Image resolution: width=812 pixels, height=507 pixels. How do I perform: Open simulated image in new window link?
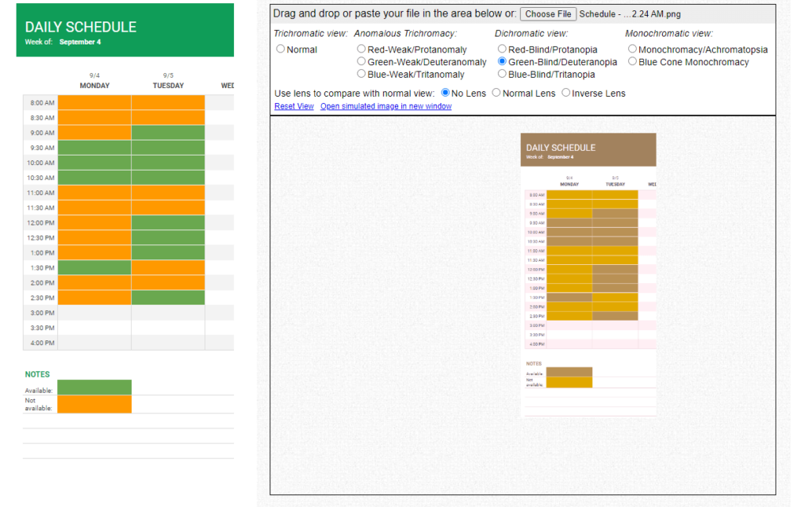(x=386, y=106)
